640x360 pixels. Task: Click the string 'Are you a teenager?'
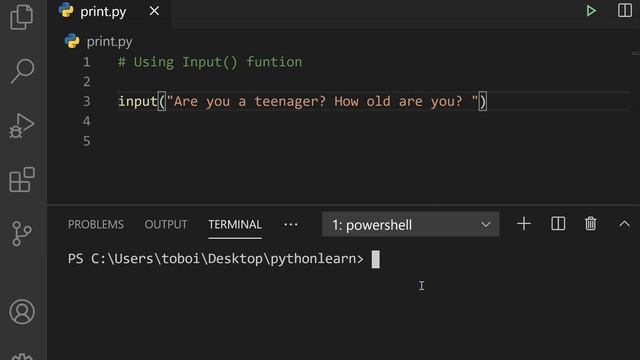(250, 101)
